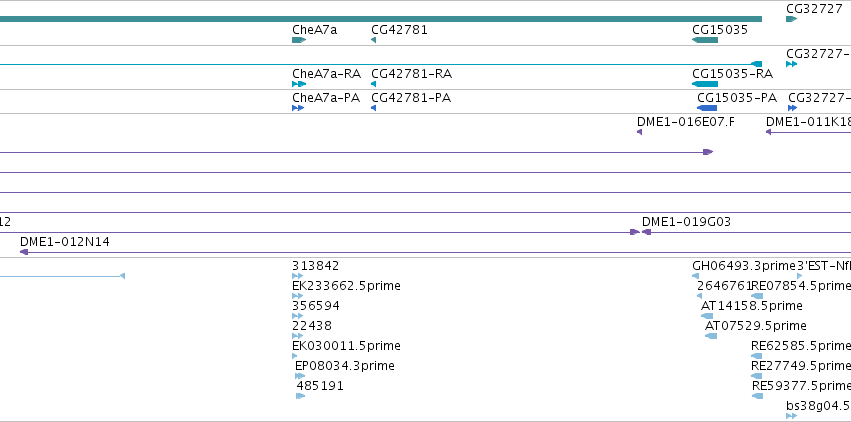Image resolution: width=851 pixels, height=422 pixels.
Task: Select the CG32727 protein label beside CG15035-PA
Action: coord(820,98)
